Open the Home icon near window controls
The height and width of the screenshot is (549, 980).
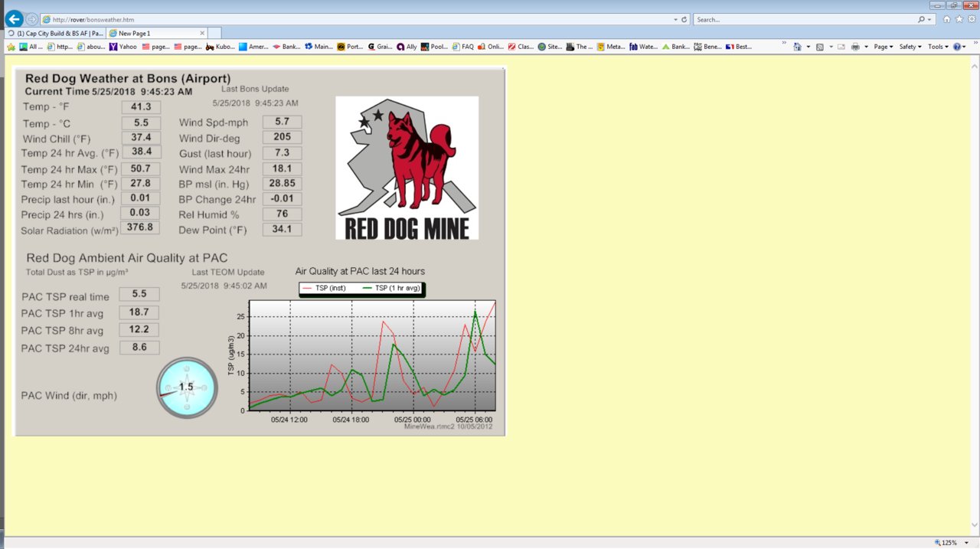(x=947, y=19)
